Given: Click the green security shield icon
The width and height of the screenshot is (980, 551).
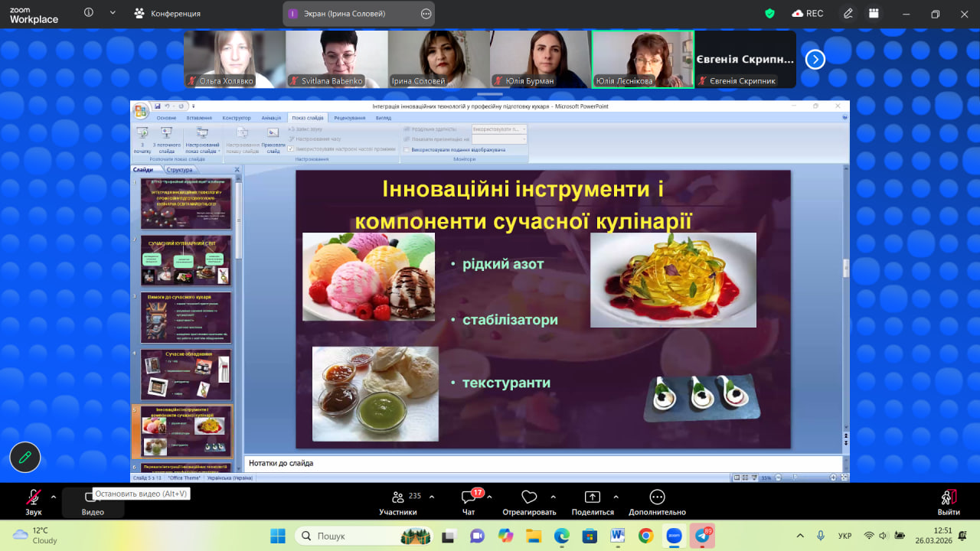Looking at the screenshot, I should point(770,13).
